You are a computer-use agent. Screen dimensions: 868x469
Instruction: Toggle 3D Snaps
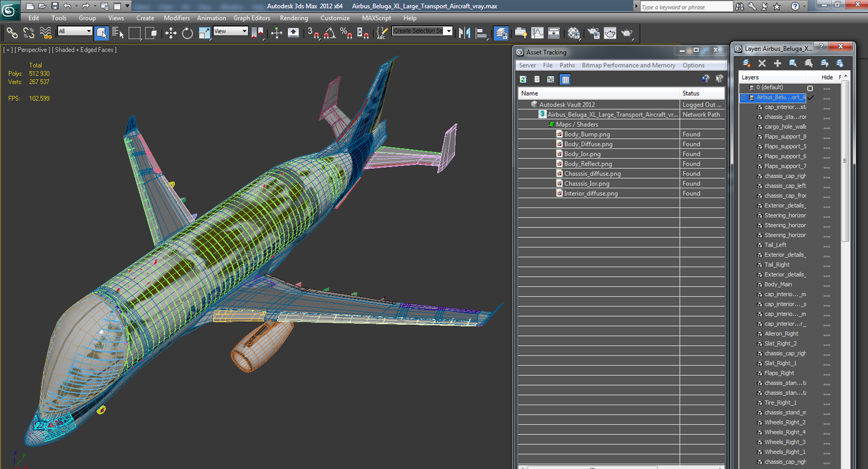[313, 33]
